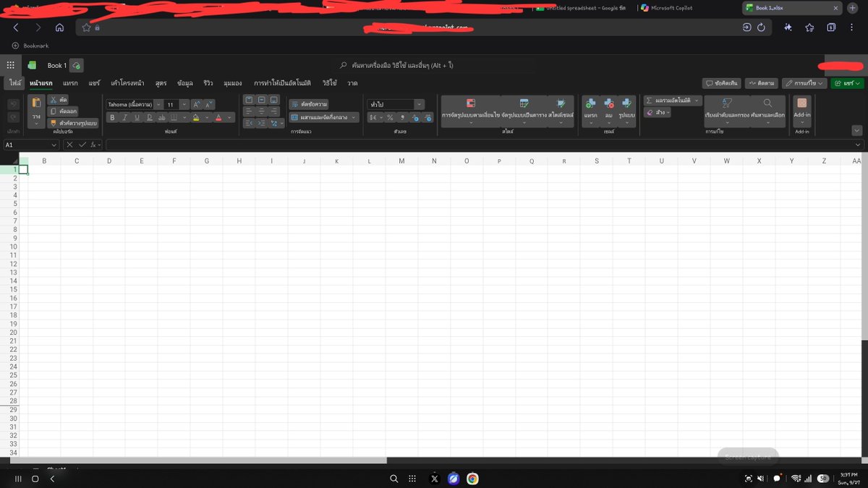Open ข้อคิดเห็น (Comments) button

click(x=722, y=83)
